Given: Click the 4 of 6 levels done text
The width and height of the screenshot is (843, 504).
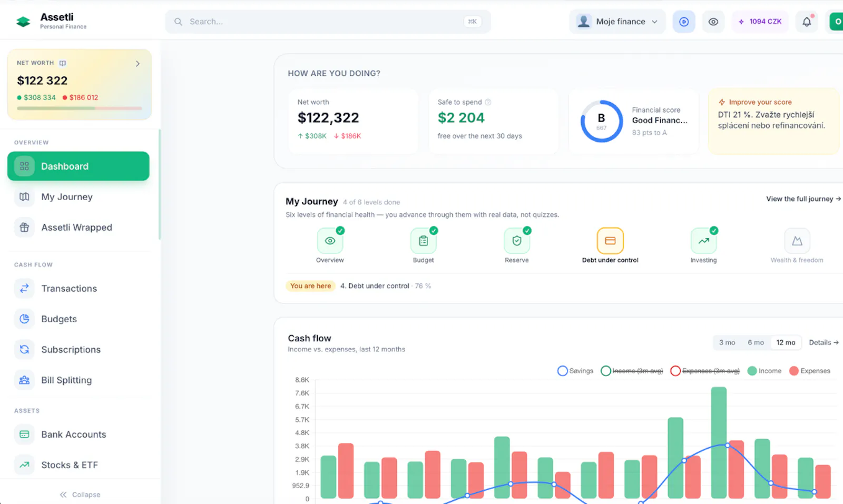Looking at the screenshot, I should point(371,202).
